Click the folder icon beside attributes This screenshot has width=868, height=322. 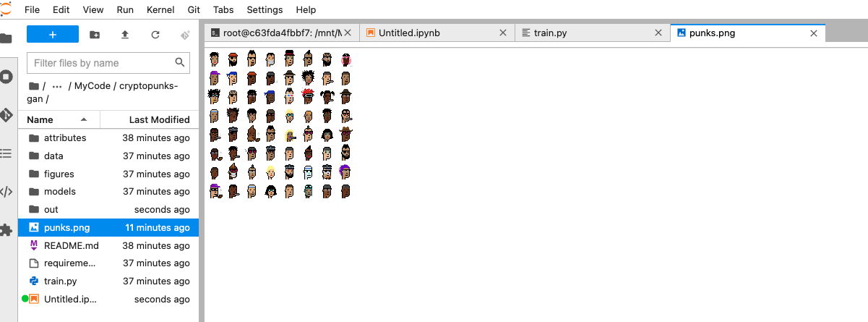tap(33, 137)
